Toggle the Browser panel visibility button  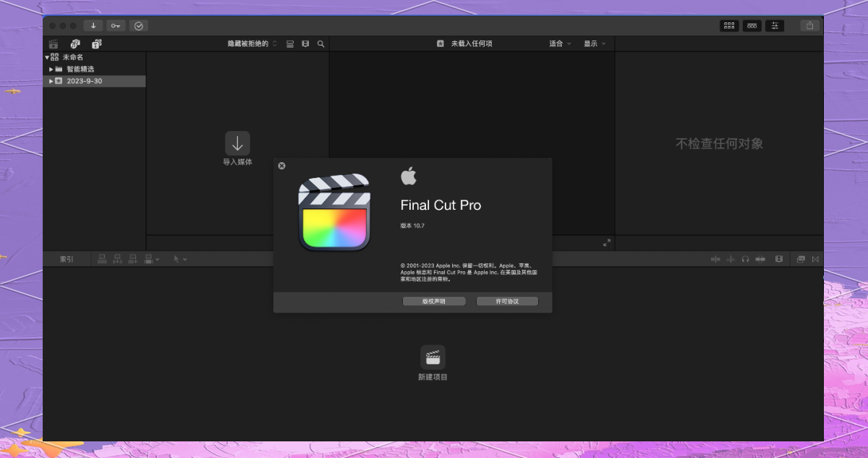(729, 25)
